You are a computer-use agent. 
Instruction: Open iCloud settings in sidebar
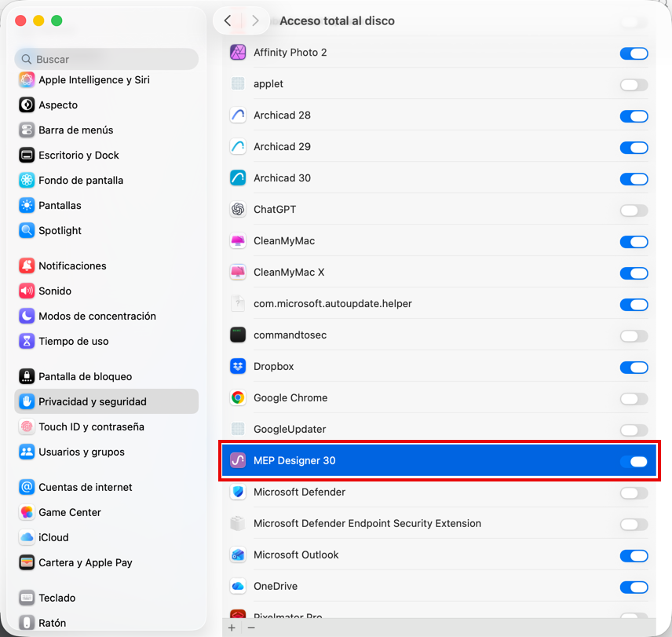tap(106, 537)
